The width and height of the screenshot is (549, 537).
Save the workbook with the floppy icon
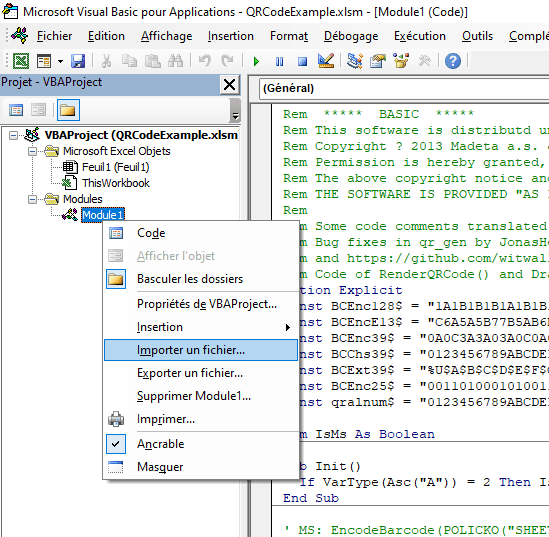tap(78, 61)
